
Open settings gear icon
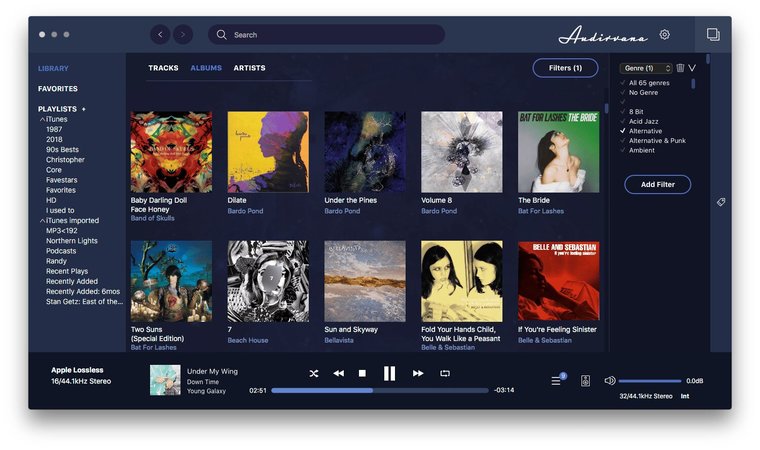[x=665, y=34]
